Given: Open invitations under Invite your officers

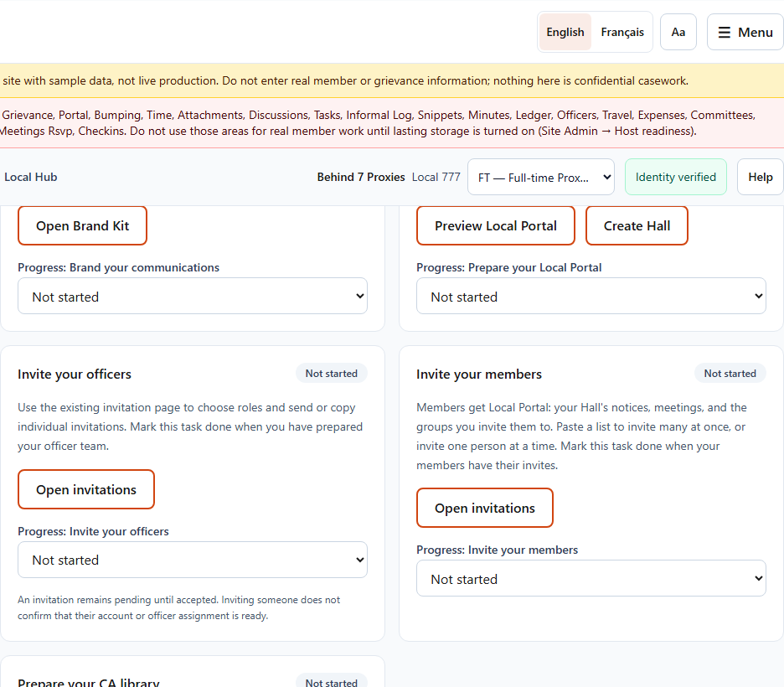Looking at the screenshot, I should pos(86,489).
